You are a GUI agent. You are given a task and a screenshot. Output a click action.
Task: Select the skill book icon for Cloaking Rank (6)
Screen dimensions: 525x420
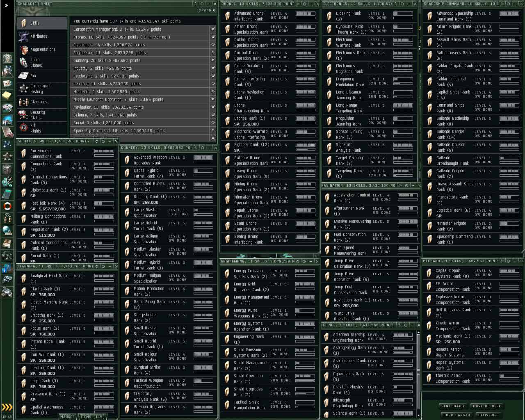[329, 16]
